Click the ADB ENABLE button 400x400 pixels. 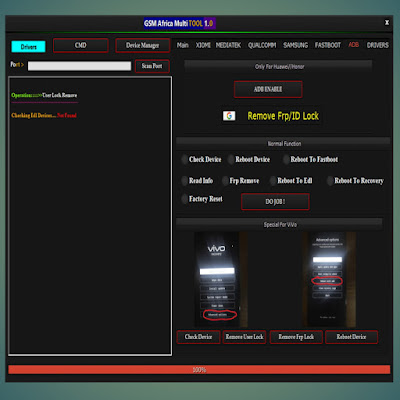(268, 89)
